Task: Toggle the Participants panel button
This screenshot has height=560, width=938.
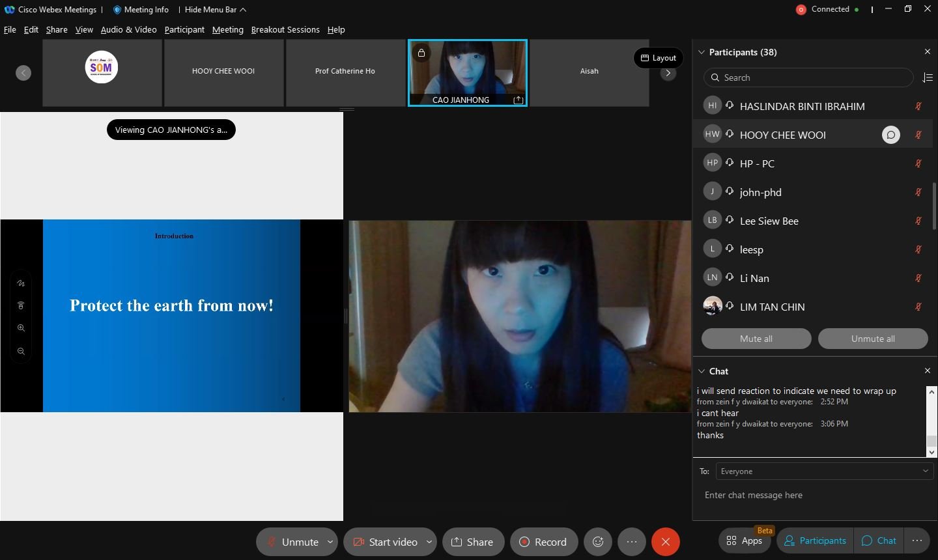Action: [x=815, y=540]
